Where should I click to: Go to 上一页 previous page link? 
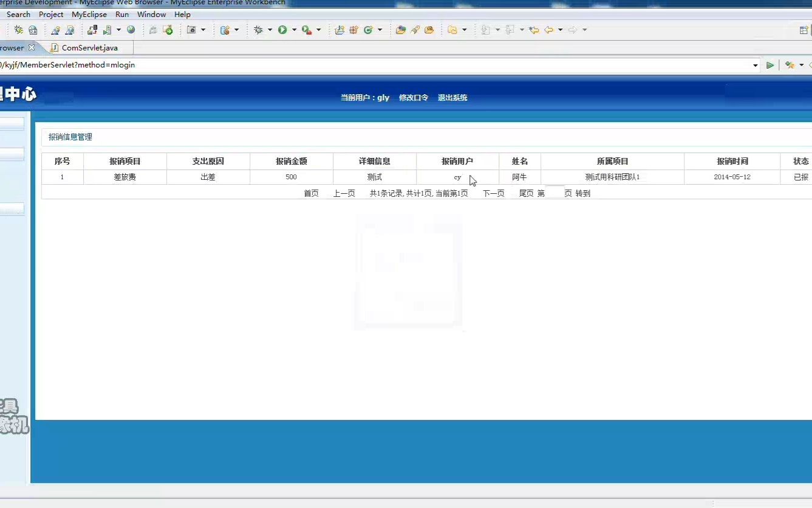click(344, 193)
